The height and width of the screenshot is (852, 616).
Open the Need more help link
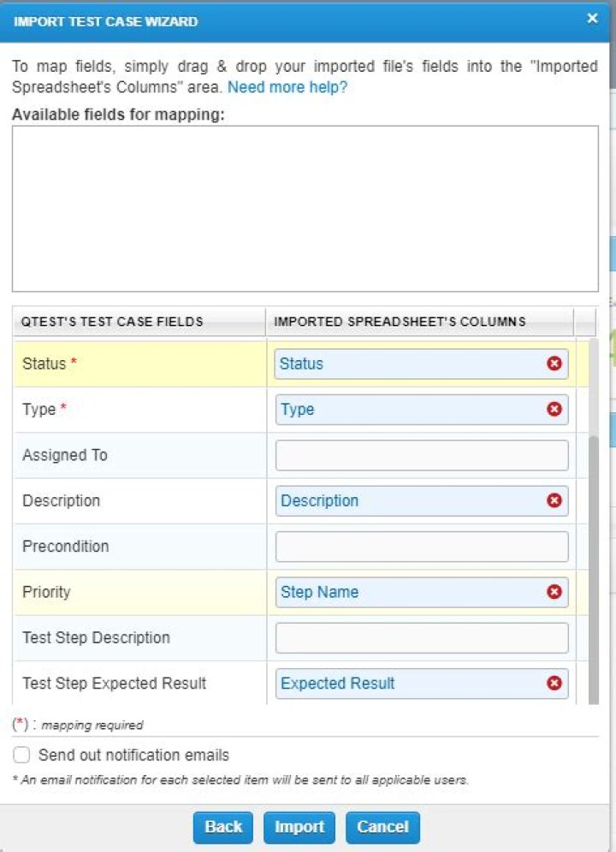point(287,87)
